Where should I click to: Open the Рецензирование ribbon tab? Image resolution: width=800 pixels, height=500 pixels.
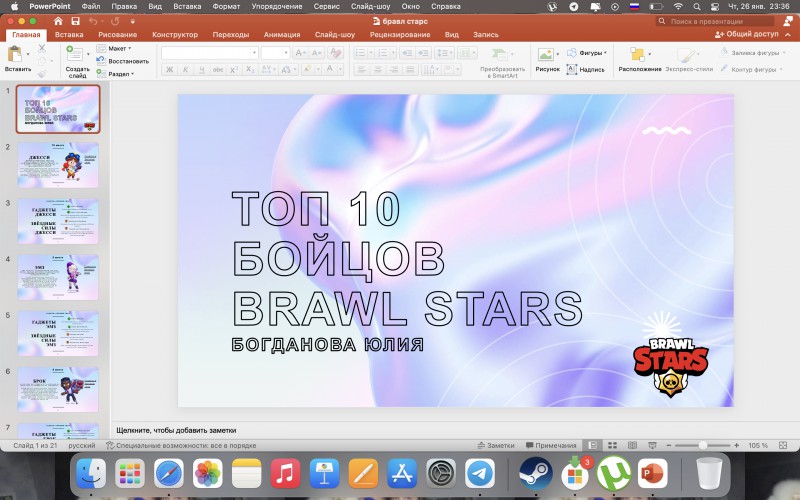coord(400,35)
